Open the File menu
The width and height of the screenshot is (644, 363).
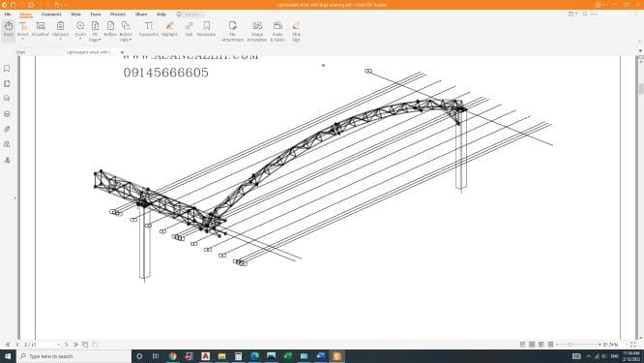pos(8,14)
